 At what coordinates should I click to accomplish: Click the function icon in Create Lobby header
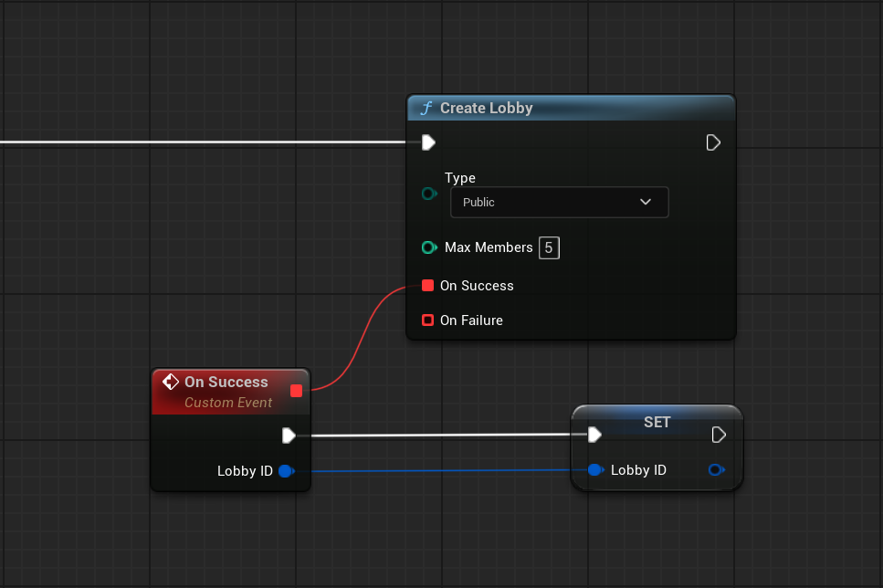[426, 108]
